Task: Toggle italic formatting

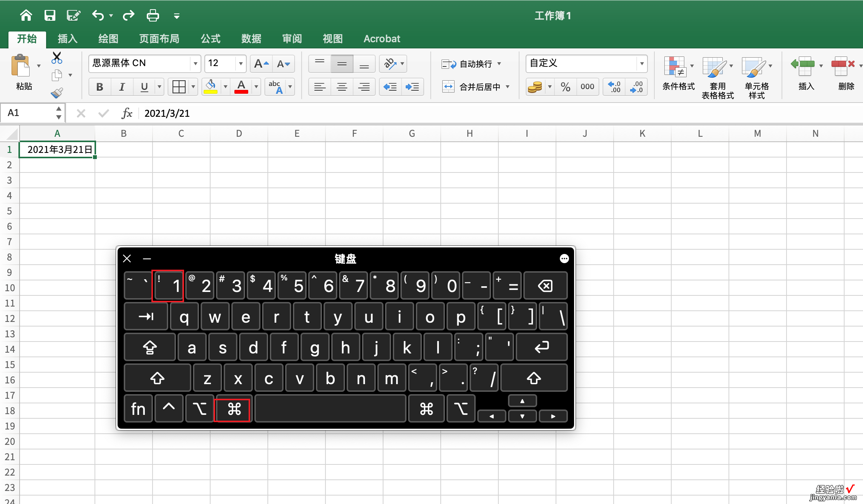Action: click(122, 87)
